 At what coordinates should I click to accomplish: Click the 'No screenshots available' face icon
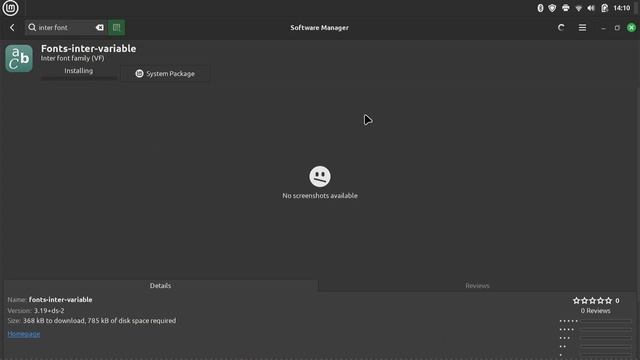(320, 176)
